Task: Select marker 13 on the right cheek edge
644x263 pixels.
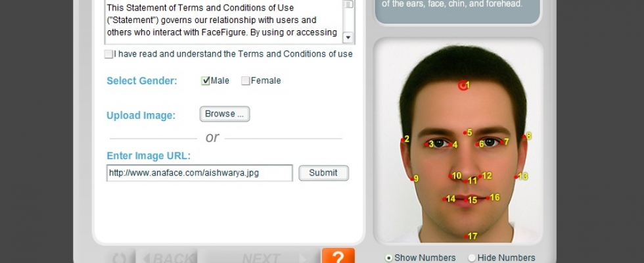Action: click(517, 177)
